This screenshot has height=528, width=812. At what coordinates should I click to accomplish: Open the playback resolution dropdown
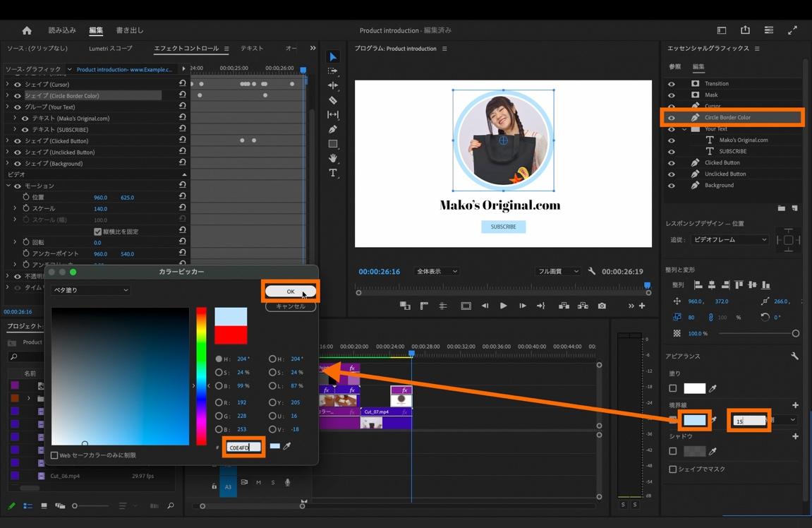click(557, 271)
